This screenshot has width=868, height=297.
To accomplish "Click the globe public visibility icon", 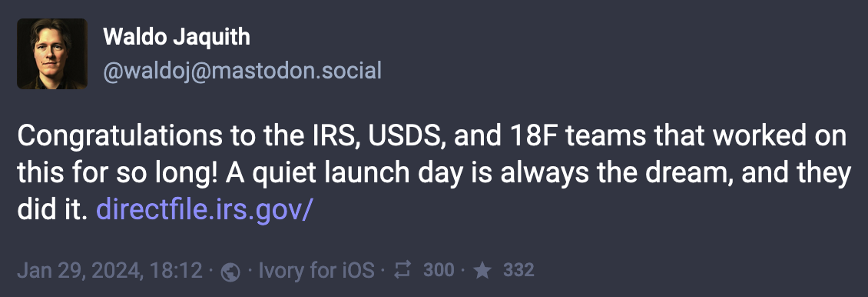I will coord(230,272).
